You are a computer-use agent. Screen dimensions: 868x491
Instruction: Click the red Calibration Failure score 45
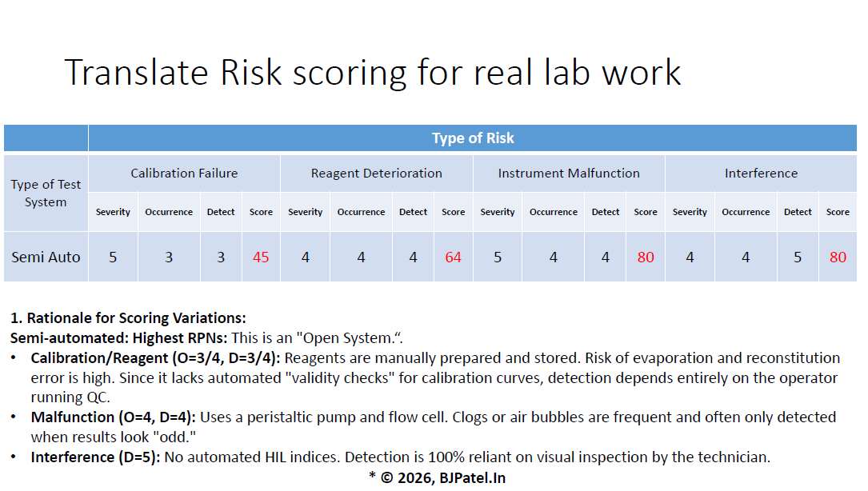[x=261, y=257]
